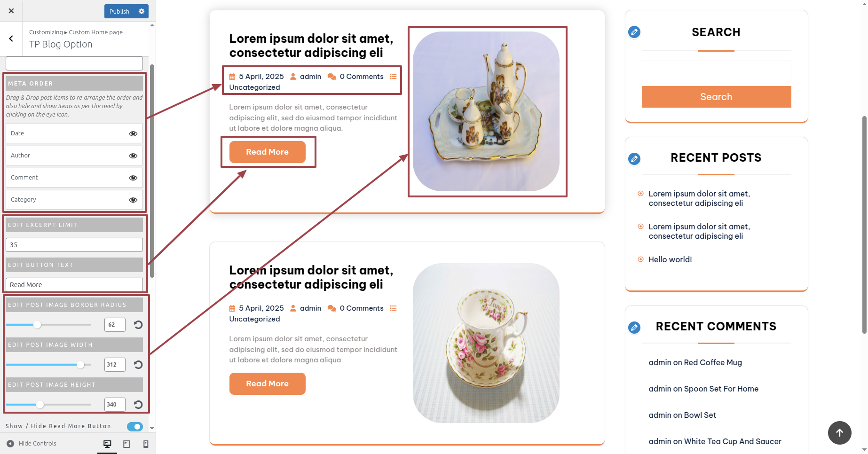This screenshot has height=454, width=868.
Task: Reset post image width value
Action: (138, 365)
